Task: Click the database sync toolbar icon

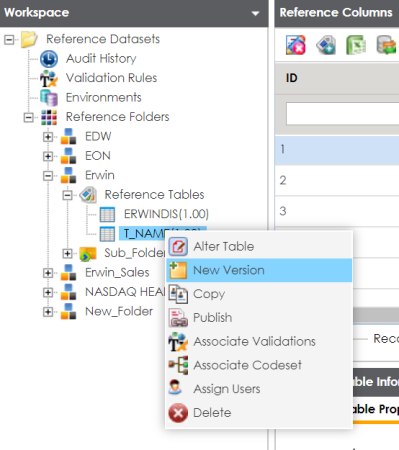Action: [386, 45]
